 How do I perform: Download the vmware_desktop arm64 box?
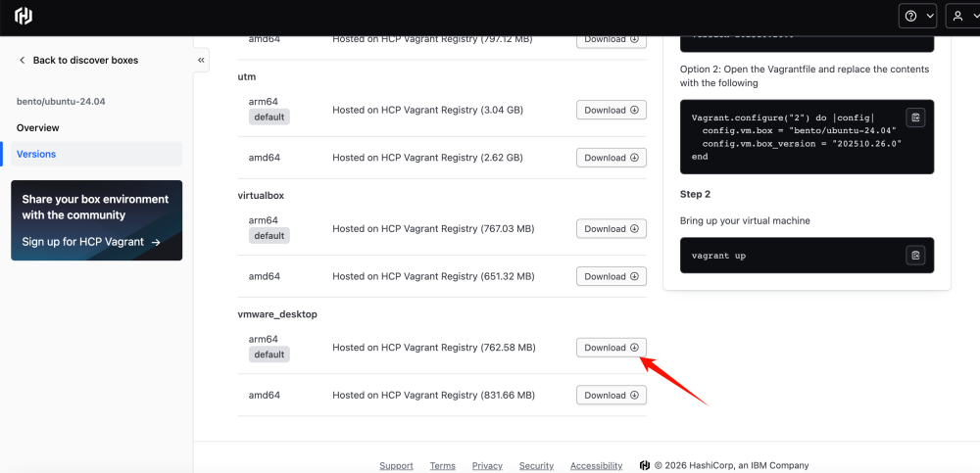click(x=612, y=348)
